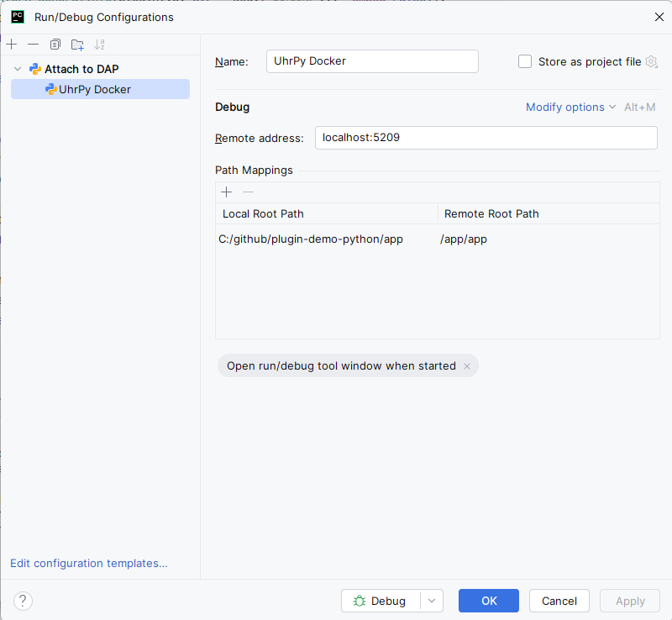This screenshot has width=672, height=620.
Task: Remove the selected configuration
Action: tap(33, 45)
